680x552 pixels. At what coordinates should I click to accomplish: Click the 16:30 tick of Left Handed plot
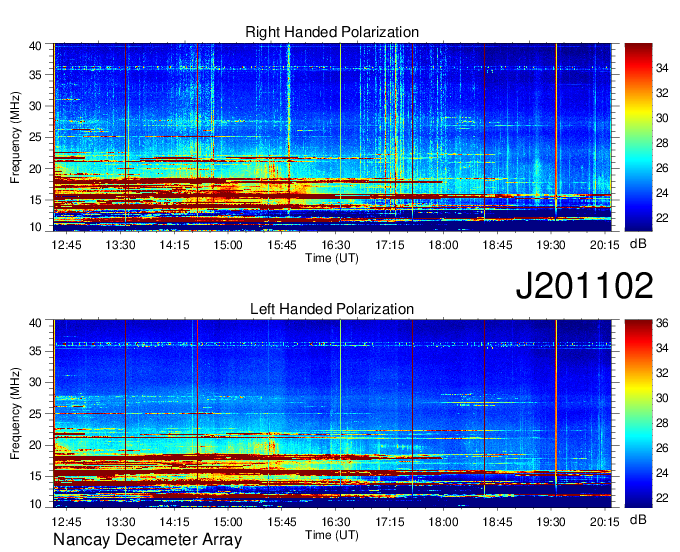336,522
